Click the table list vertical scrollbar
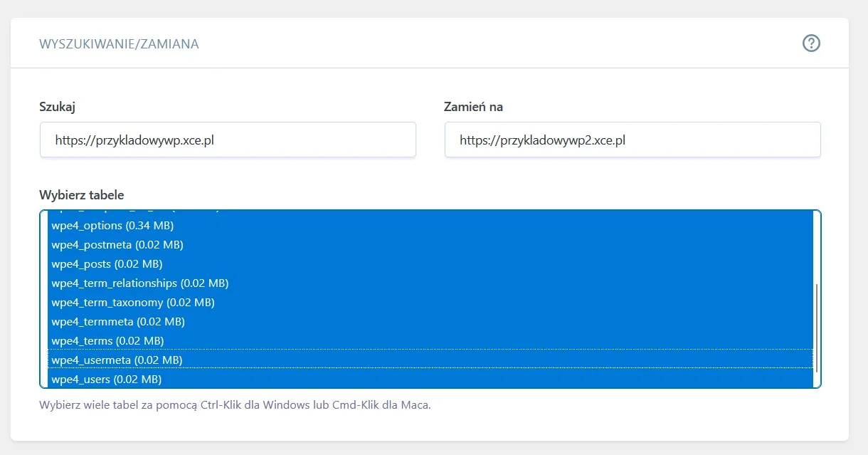 click(816, 328)
